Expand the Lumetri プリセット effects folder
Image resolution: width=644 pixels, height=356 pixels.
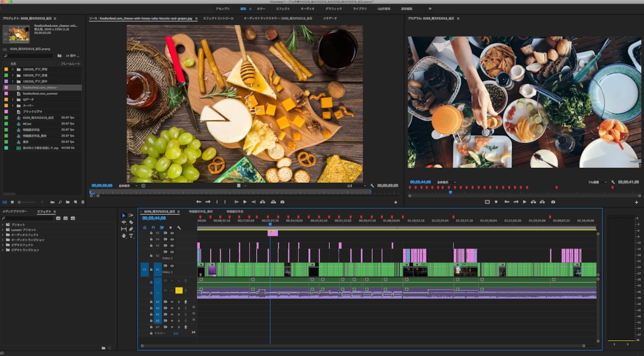click(3, 230)
